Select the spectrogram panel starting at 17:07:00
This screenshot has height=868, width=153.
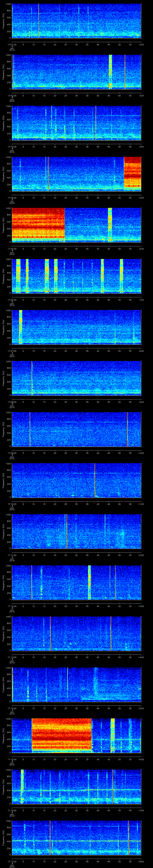point(77,327)
